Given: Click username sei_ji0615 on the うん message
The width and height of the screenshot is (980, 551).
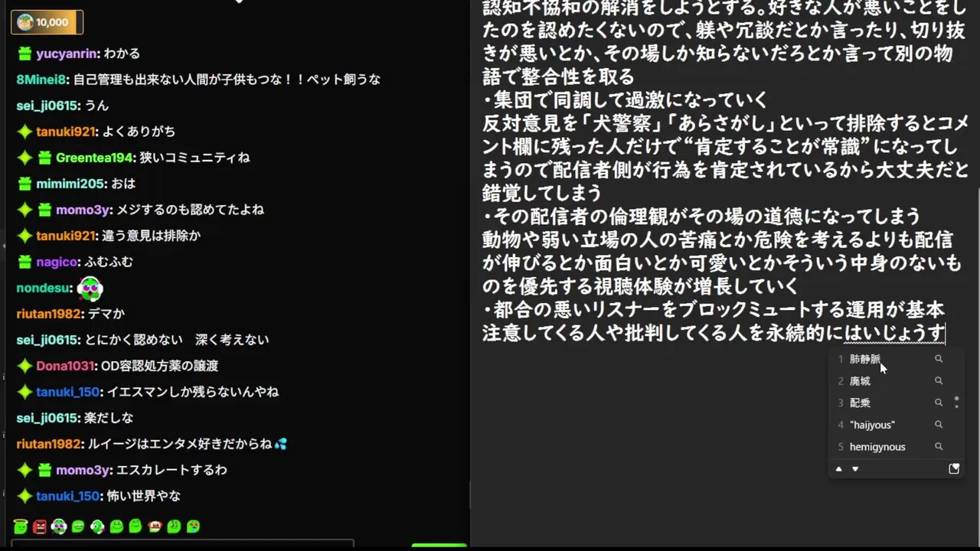Looking at the screenshot, I should point(47,106).
